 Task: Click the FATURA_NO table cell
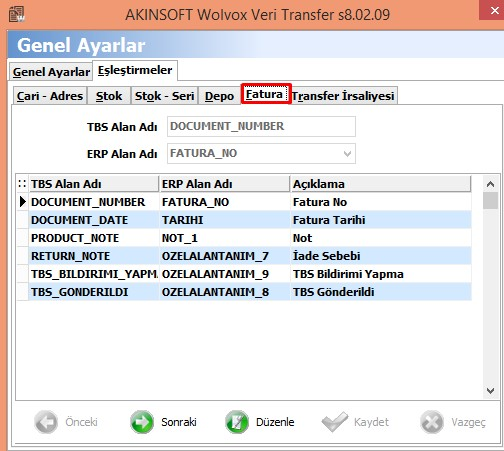225,202
